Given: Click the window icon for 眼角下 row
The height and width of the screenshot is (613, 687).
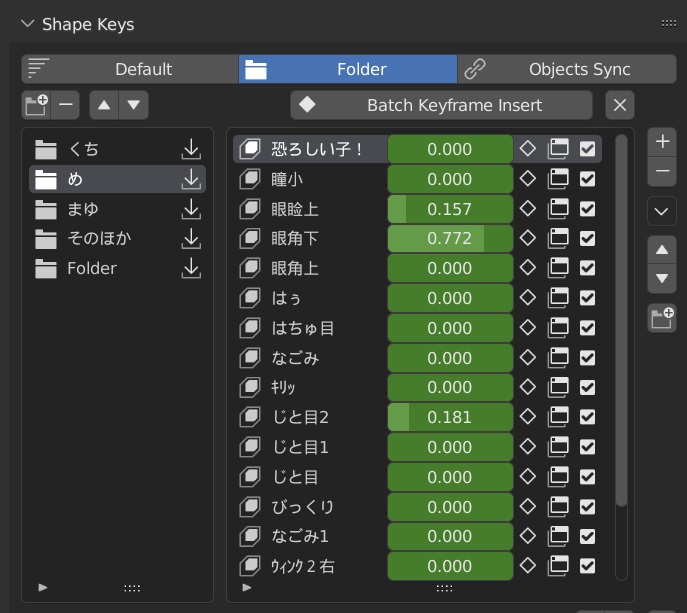Looking at the screenshot, I should click(558, 238).
